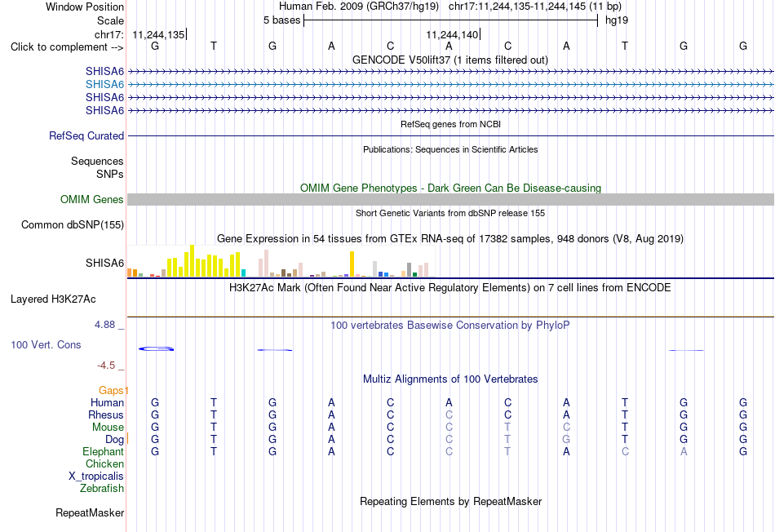Click the cyan bar in GTEx chart
The height and width of the screenshot is (532, 775).
coord(243,273)
